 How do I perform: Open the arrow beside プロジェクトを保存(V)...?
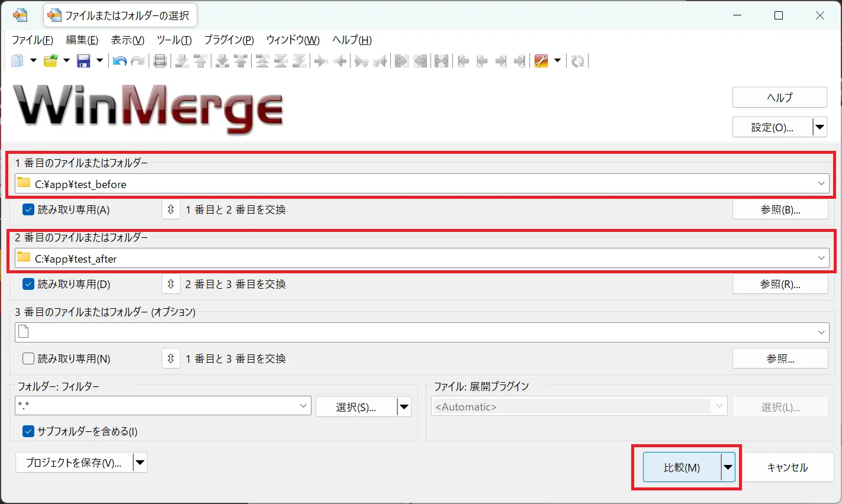pos(140,463)
